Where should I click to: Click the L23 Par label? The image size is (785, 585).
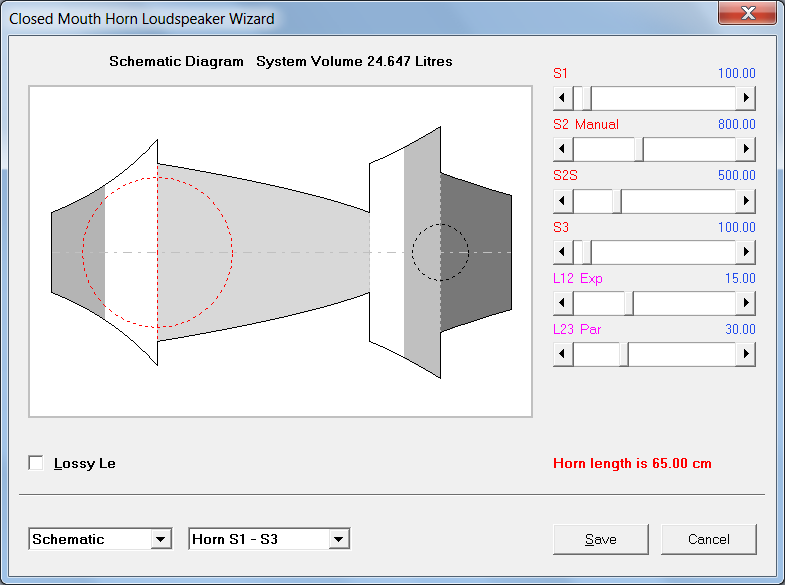[x=577, y=329]
